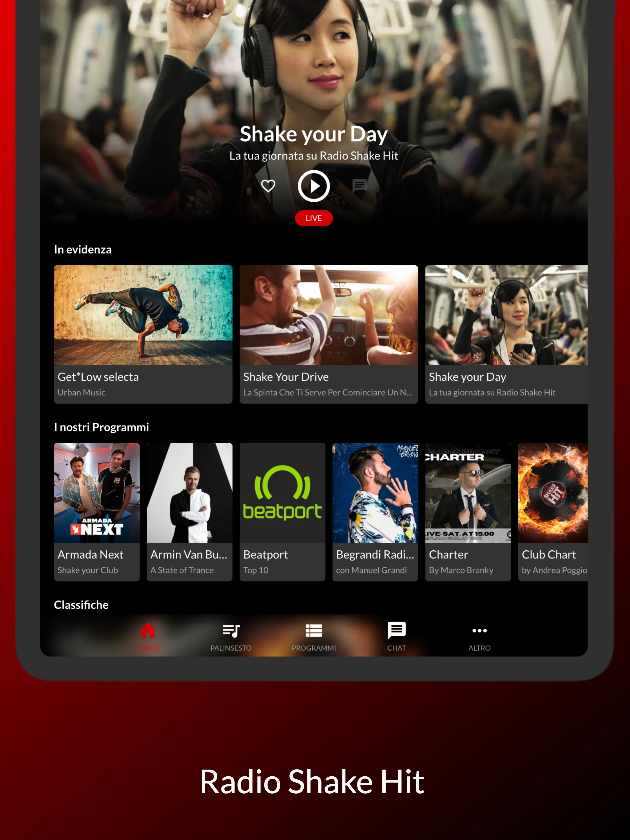This screenshot has width=630, height=840.
Task: Click the LIVE badge indicator
Action: pyautogui.click(x=315, y=218)
